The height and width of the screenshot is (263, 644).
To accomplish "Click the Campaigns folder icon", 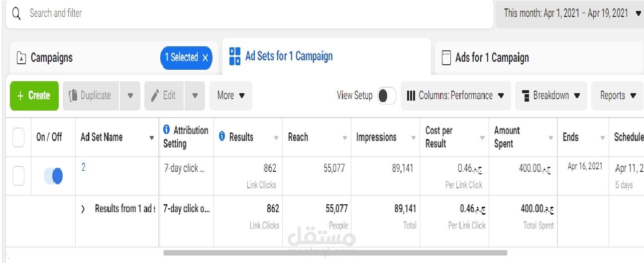I will [21, 58].
